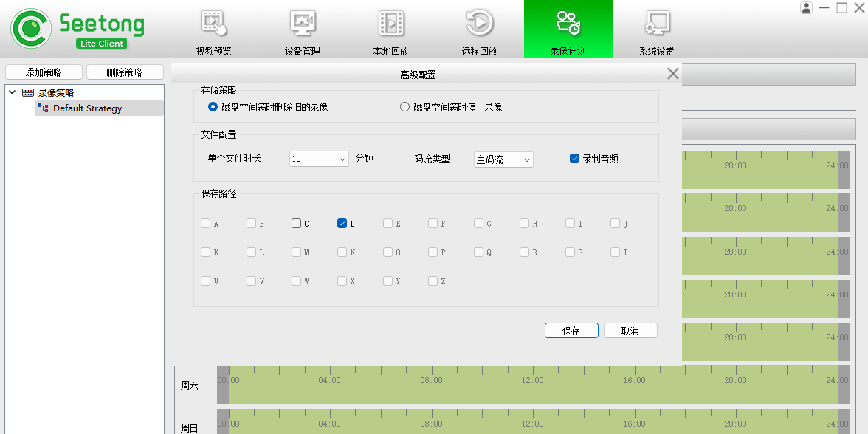Select 磁盘空间满时停止录像 radio option

coord(404,107)
